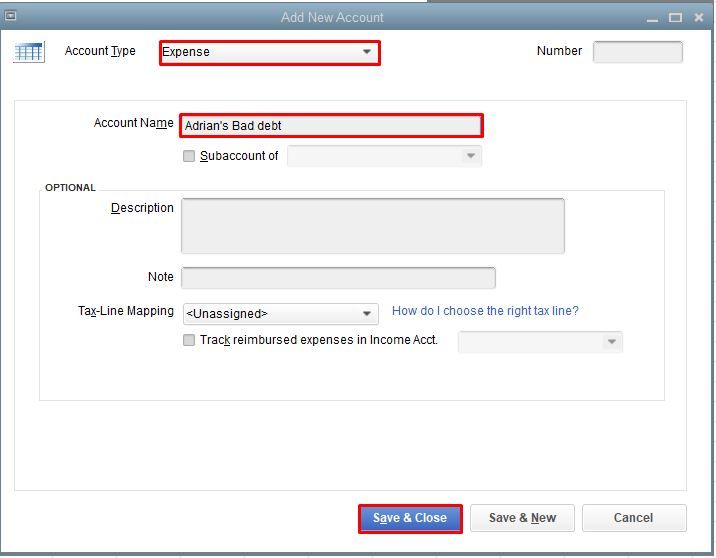716x558 pixels.
Task: Open the window system menu icon
Action: pos(11,16)
